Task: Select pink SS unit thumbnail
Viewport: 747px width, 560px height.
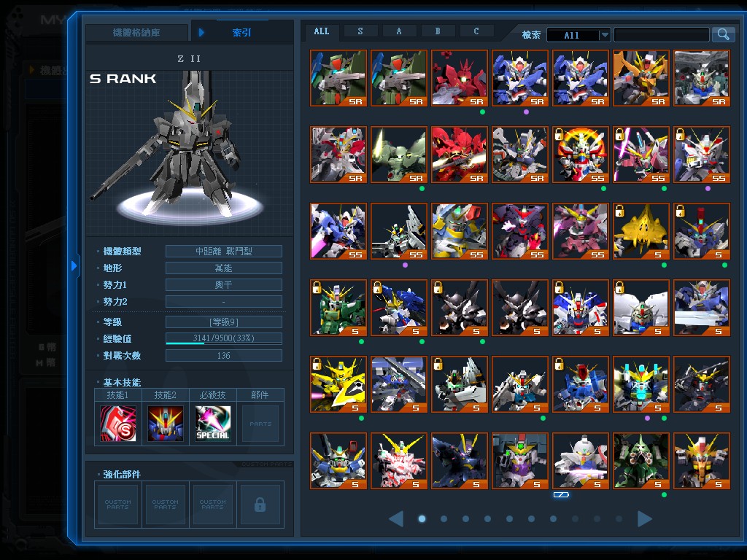Action: coord(580,231)
